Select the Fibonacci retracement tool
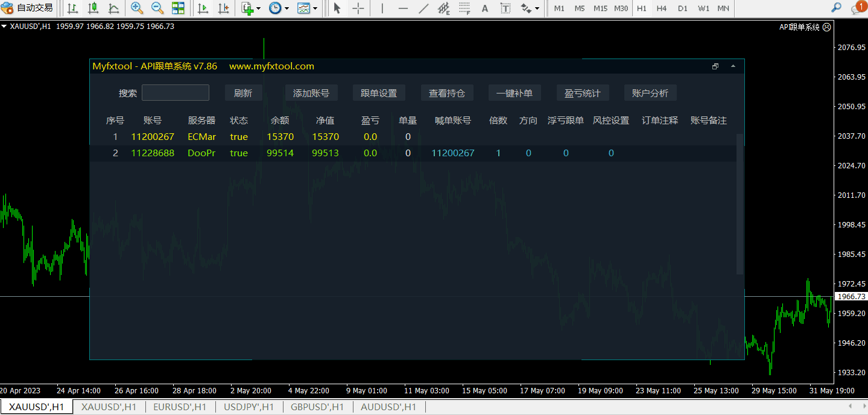 coord(464,8)
